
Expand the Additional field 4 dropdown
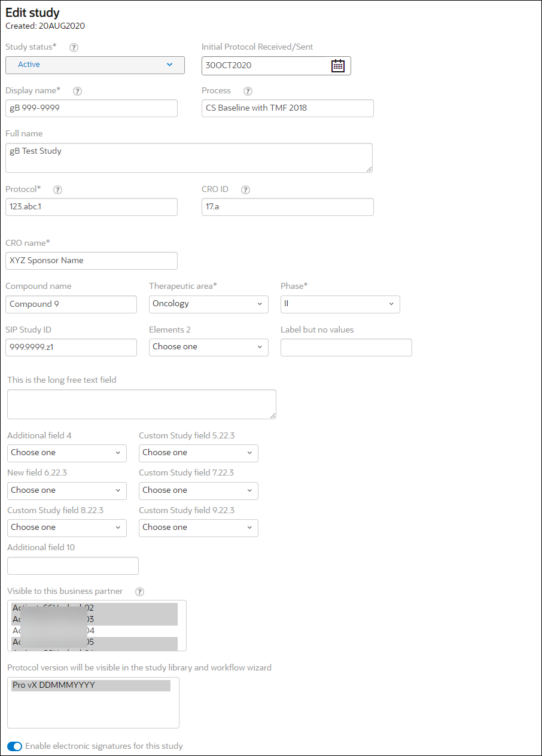click(x=67, y=453)
